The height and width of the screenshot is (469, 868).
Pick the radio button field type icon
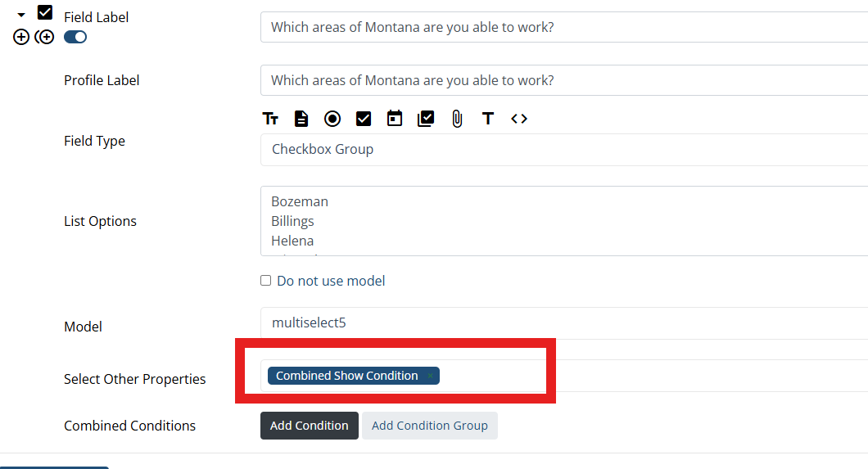332,119
